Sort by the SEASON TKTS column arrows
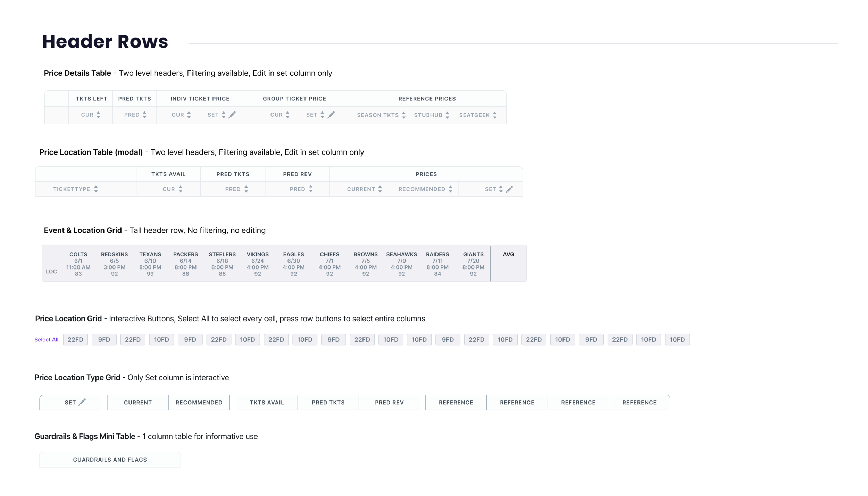868x496 pixels. click(x=403, y=115)
